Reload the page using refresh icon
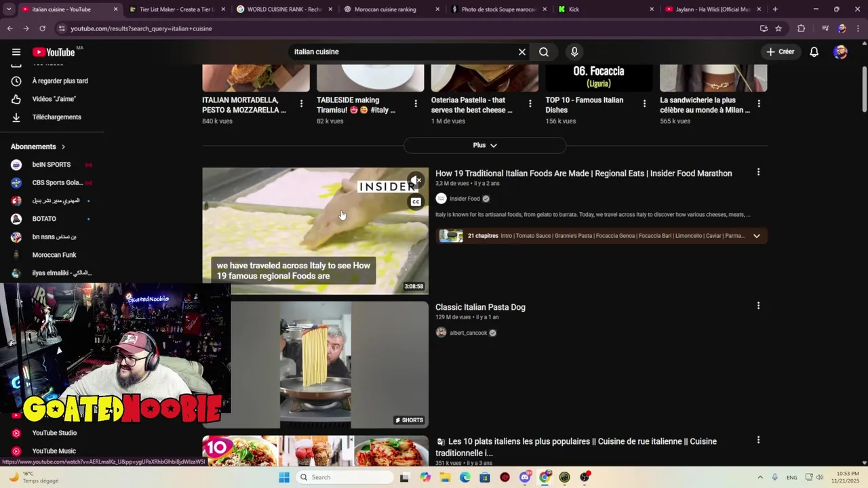The width and height of the screenshot is (868, 488). (42, 28)
